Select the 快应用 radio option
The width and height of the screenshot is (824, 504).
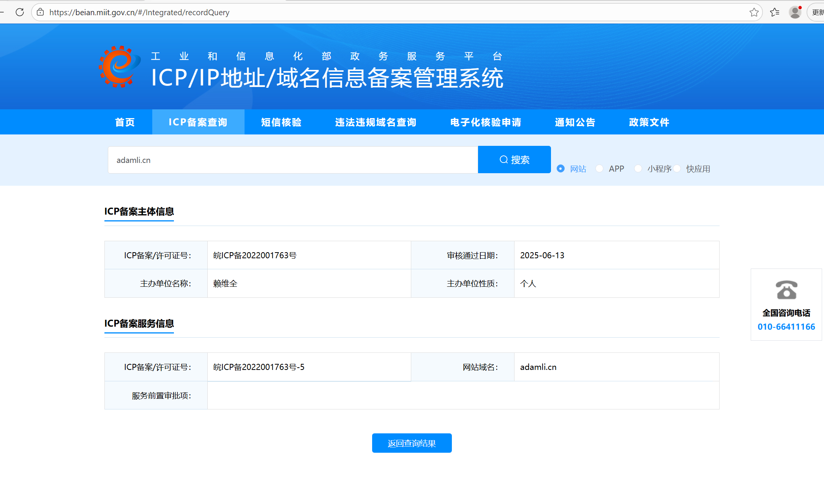click(677, 169)
